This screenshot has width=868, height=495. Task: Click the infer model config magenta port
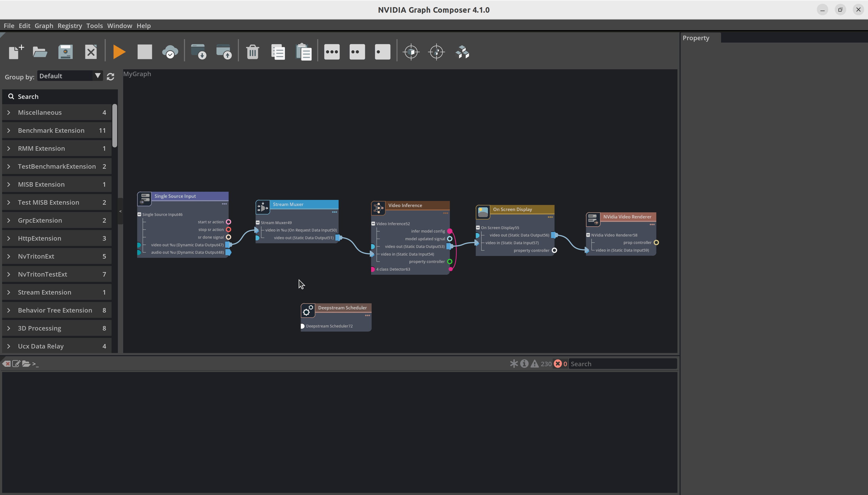(x=449, y=231)
